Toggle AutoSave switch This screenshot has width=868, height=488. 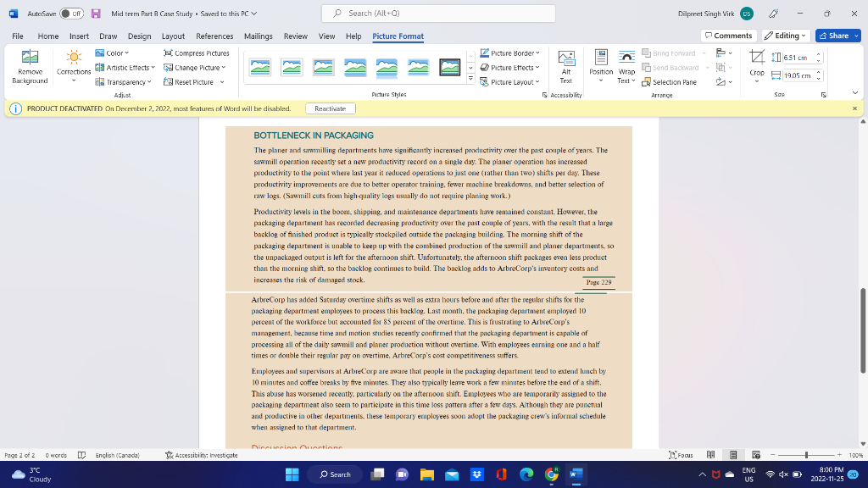[71, 14]
